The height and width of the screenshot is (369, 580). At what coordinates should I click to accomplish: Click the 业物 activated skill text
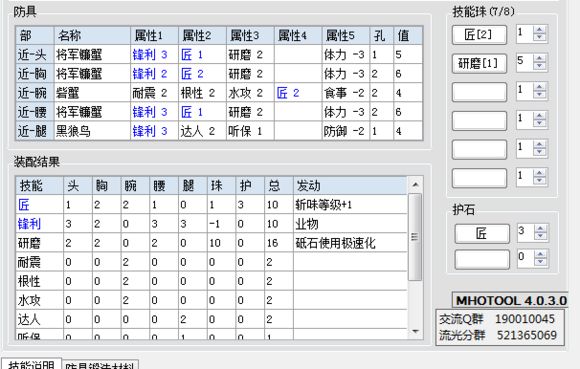pos(307,224)
